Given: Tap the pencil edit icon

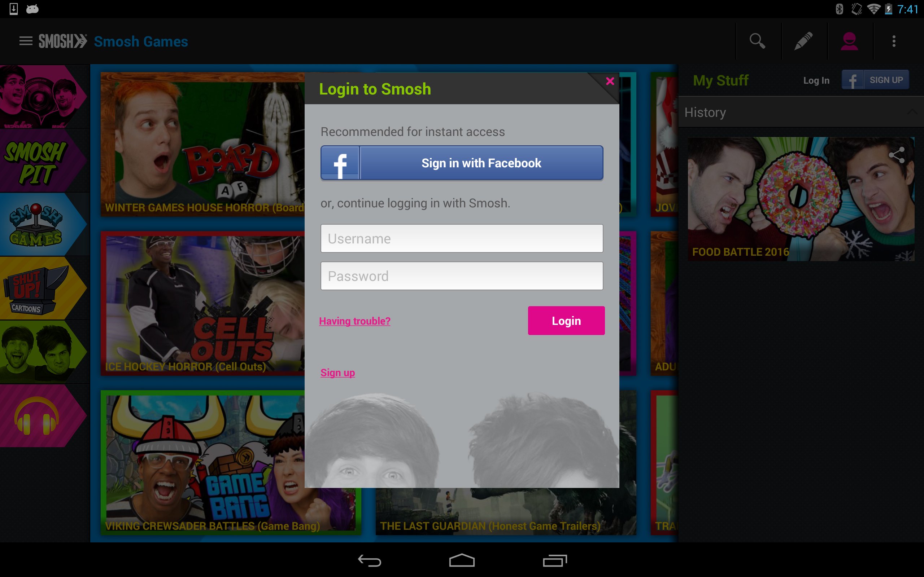Looking at the screenshot, I should 803,41.
